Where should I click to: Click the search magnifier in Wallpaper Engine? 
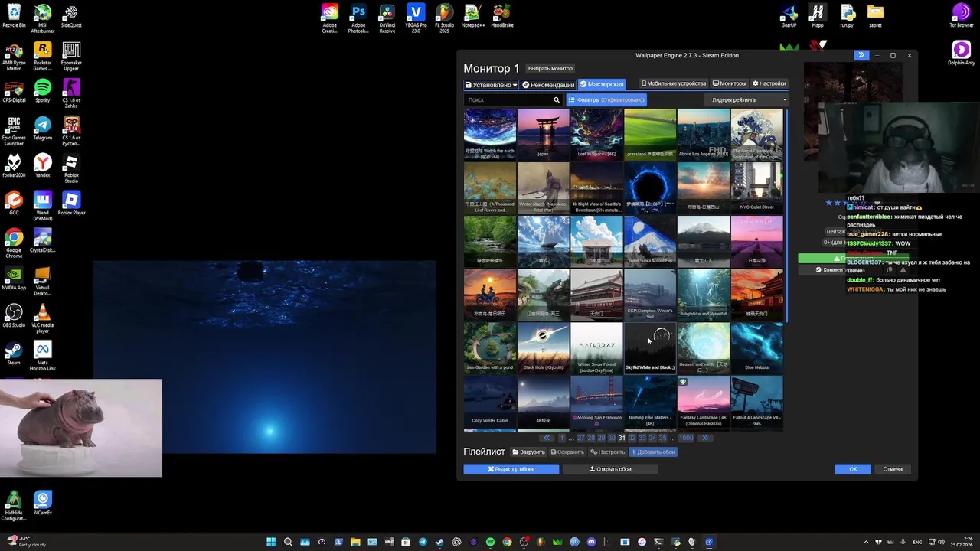tap(557, 99)
